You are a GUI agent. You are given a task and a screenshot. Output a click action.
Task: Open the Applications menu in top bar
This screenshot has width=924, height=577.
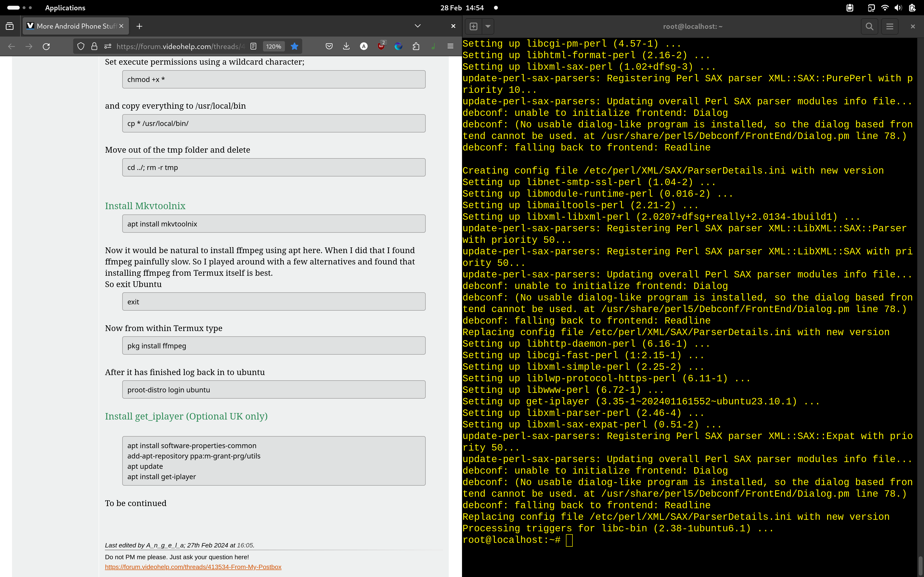65,8
